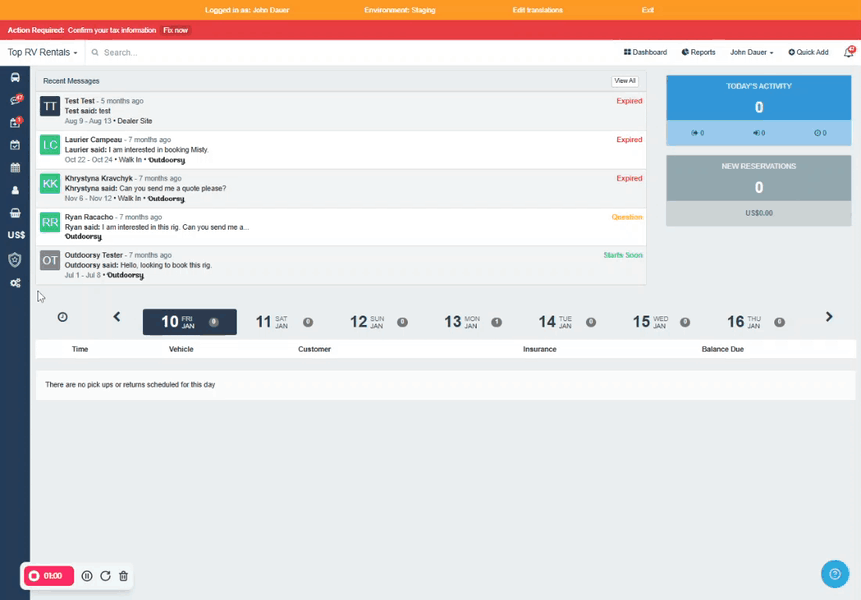Open the John Dauer account dropdown
This screenshot has height=600, width=861.
tap(751, 52)
